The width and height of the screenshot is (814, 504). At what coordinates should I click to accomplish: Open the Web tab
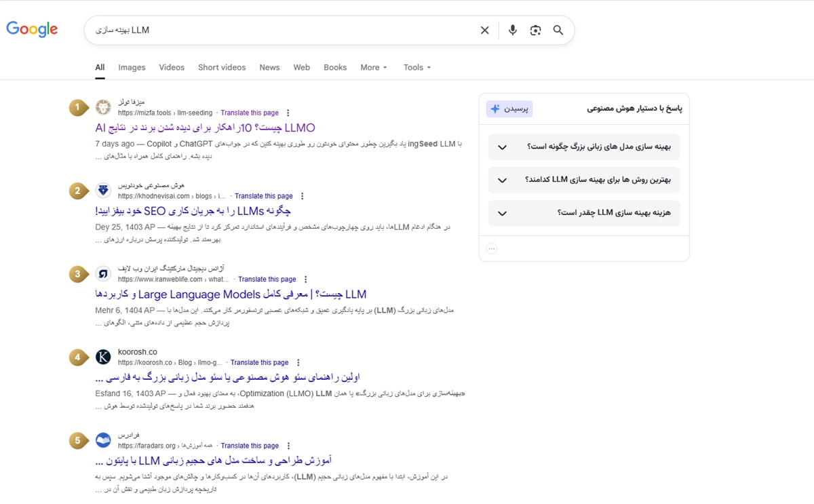coord(302,68)
